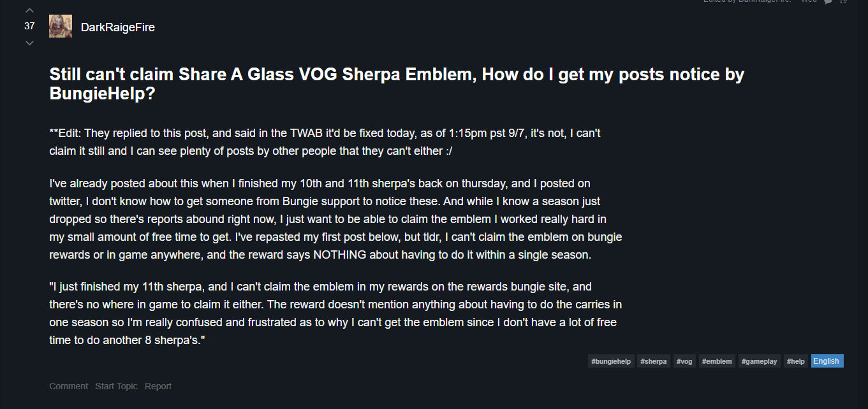
Task: Click the Edited by DarkRaigeFire text
Action: point(747,2)
